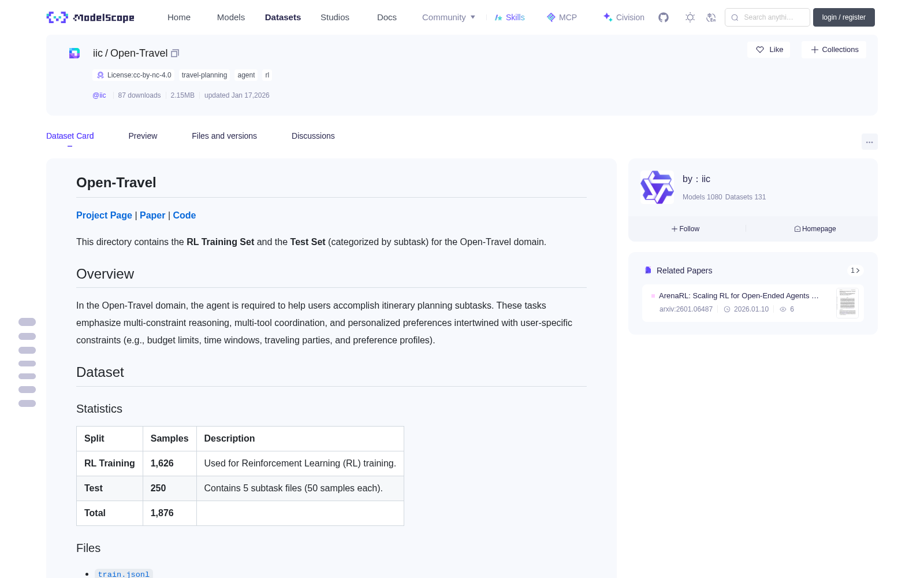Screen dimensions: 924x578
Task: Open the three-dot more options menu
Action: 869,142
